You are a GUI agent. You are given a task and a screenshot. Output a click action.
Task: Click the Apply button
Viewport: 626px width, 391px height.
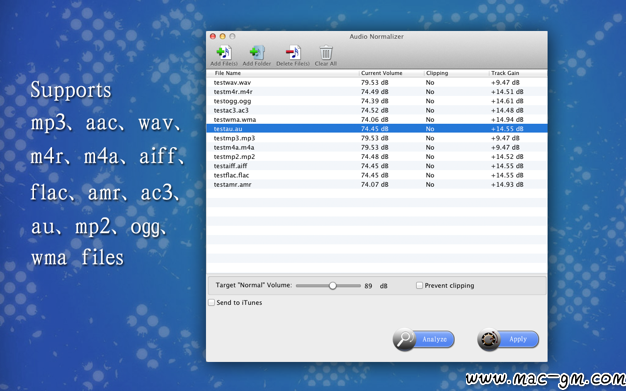coord(508,339)
